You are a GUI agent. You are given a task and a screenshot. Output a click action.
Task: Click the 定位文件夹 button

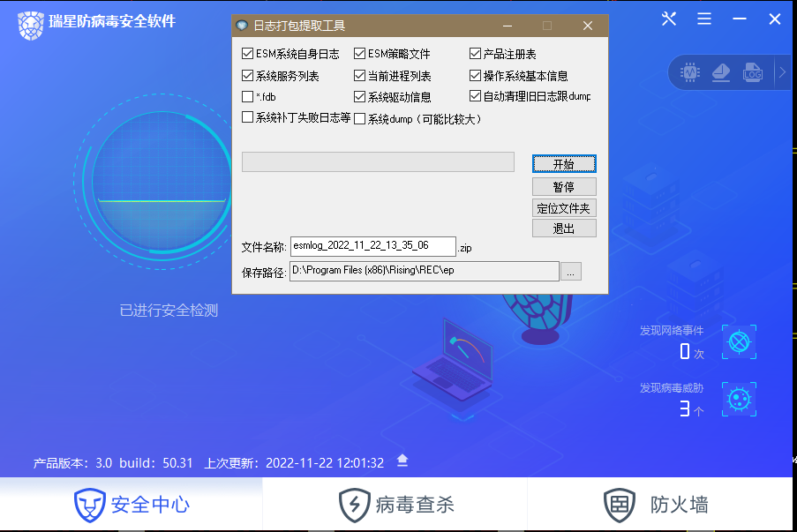coord(564,208)
